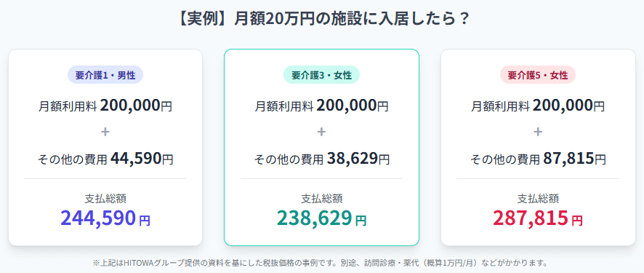
Task: Click the 238,629円 total amount
Action: [x=321, y=218]
